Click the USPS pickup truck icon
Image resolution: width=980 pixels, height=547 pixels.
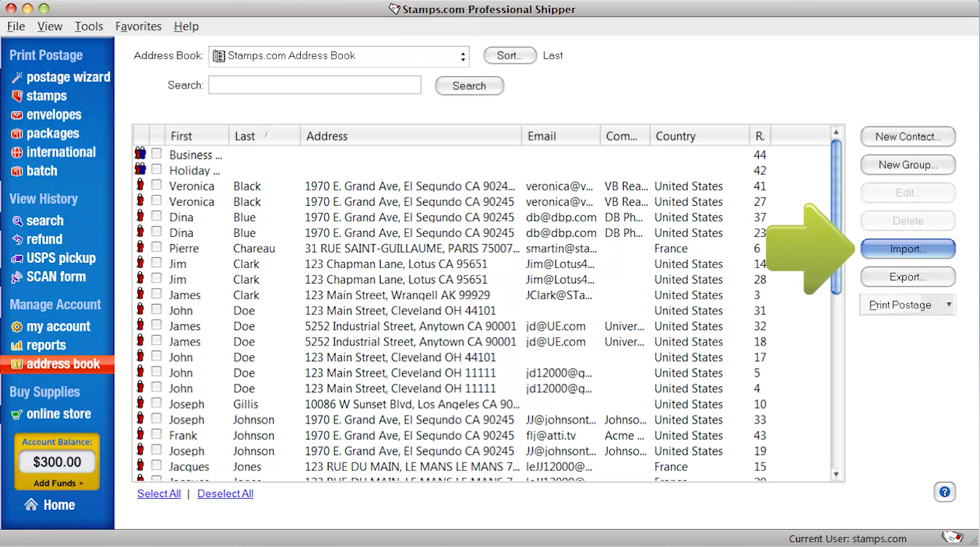click(17, 258)
